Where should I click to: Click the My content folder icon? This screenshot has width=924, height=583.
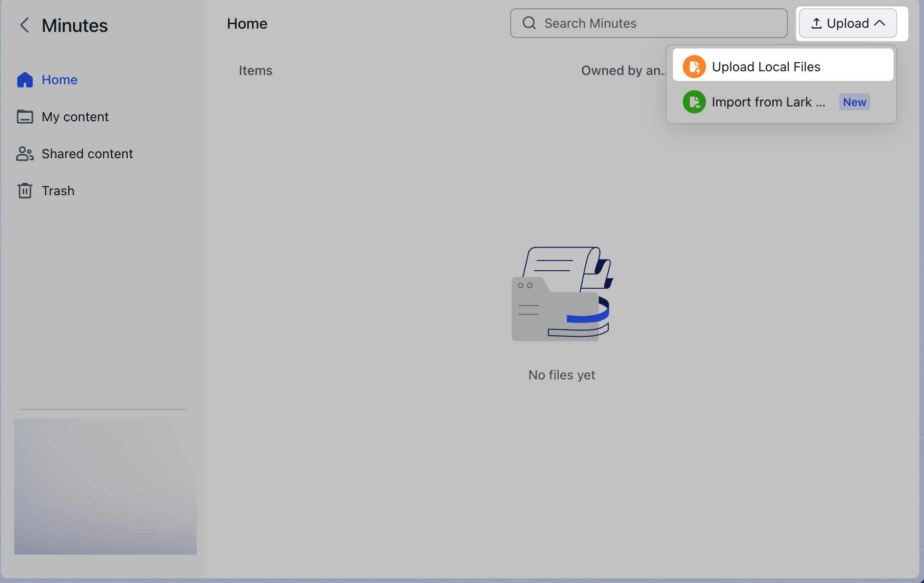pyautogui.click(x=25, y=117)
